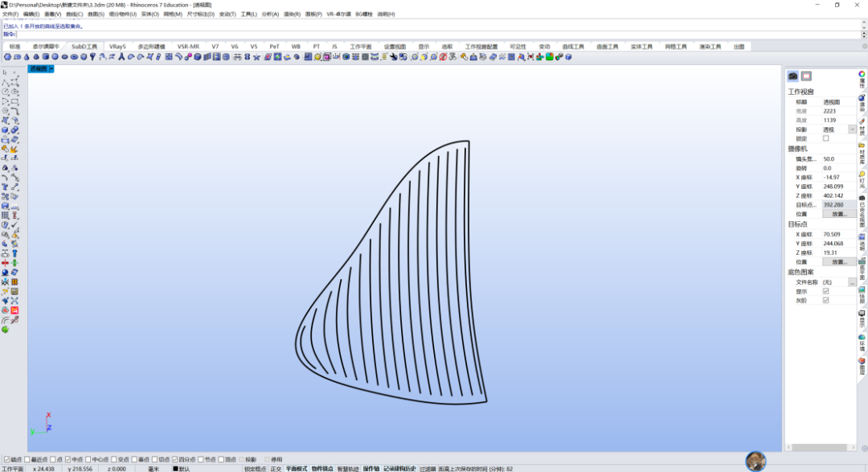
Task: Toggle 物件锁点 in the status bar
Action: (x=322, y=469)
